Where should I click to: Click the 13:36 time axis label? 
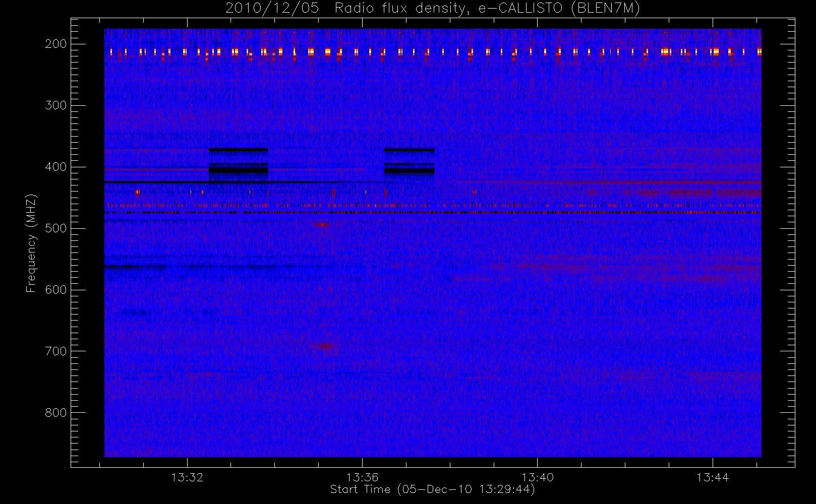(x=362, y=477)
